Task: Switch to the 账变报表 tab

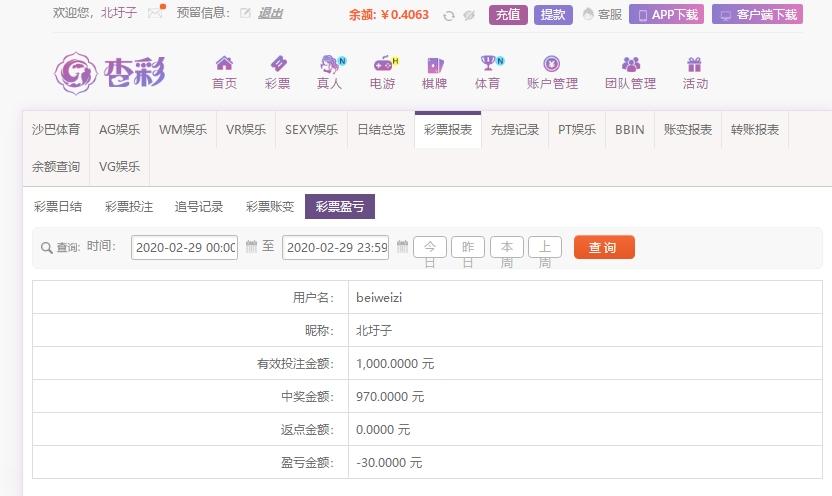Action: pos(688,129)
